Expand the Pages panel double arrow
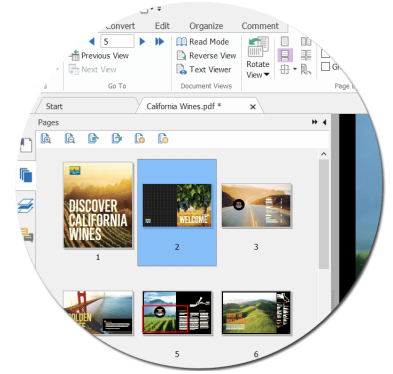The image size is (393, 374). click(x=314, y=122)
